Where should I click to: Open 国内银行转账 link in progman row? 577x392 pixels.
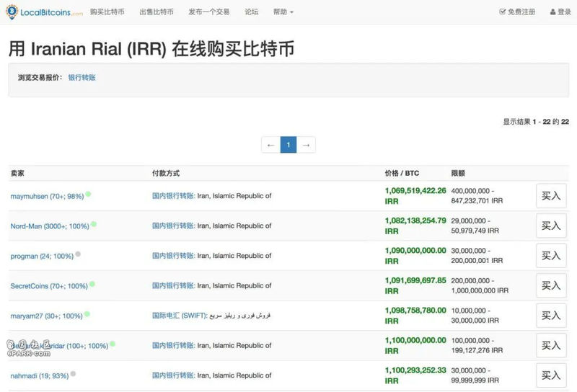coord(173,256)
